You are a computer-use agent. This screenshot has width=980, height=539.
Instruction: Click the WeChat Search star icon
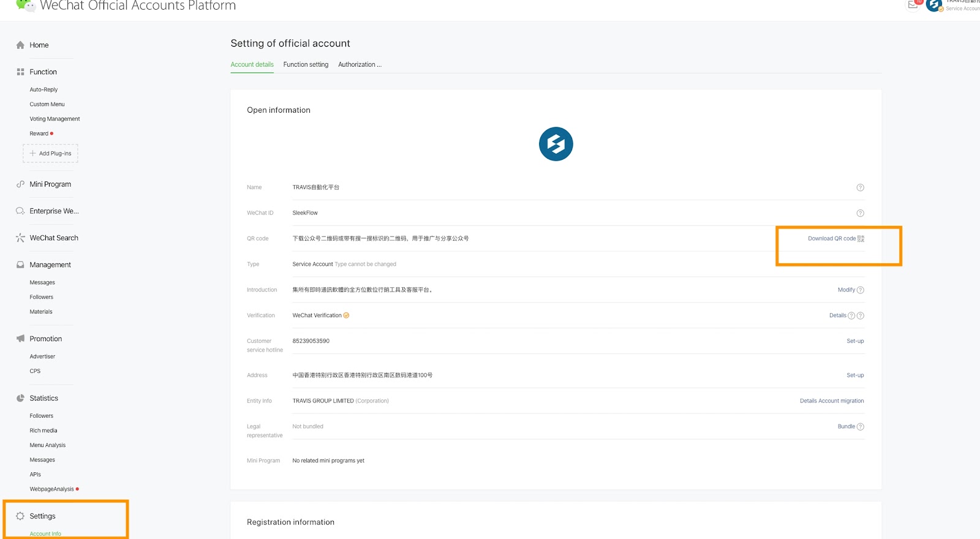pos(20,238)
